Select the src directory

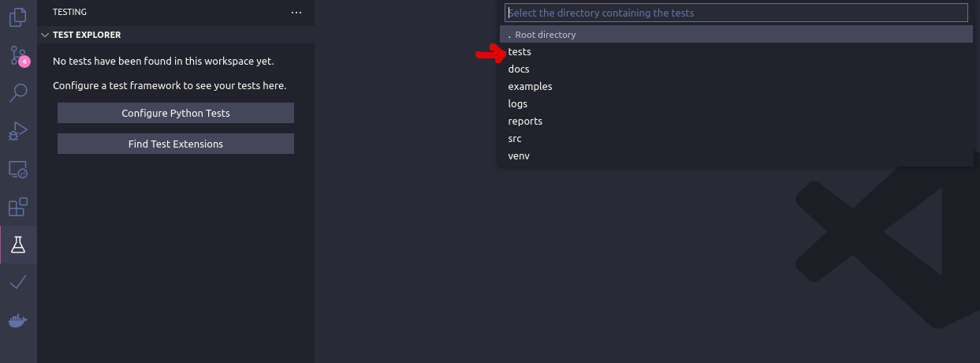(515, 139)
